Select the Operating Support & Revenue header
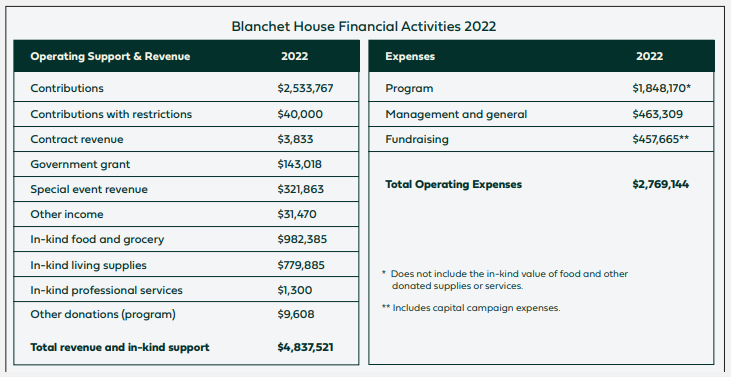 pos(110,56)
